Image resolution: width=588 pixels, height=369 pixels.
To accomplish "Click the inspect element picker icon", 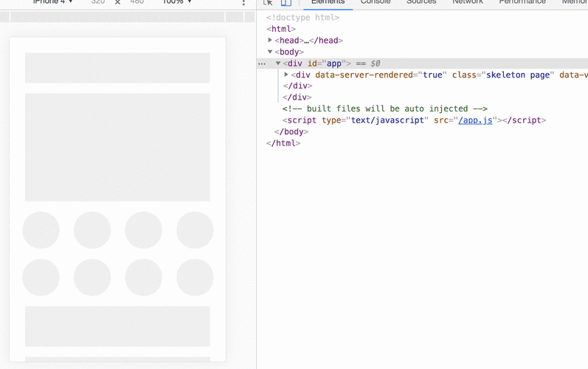I will click(x=268, y=3).
